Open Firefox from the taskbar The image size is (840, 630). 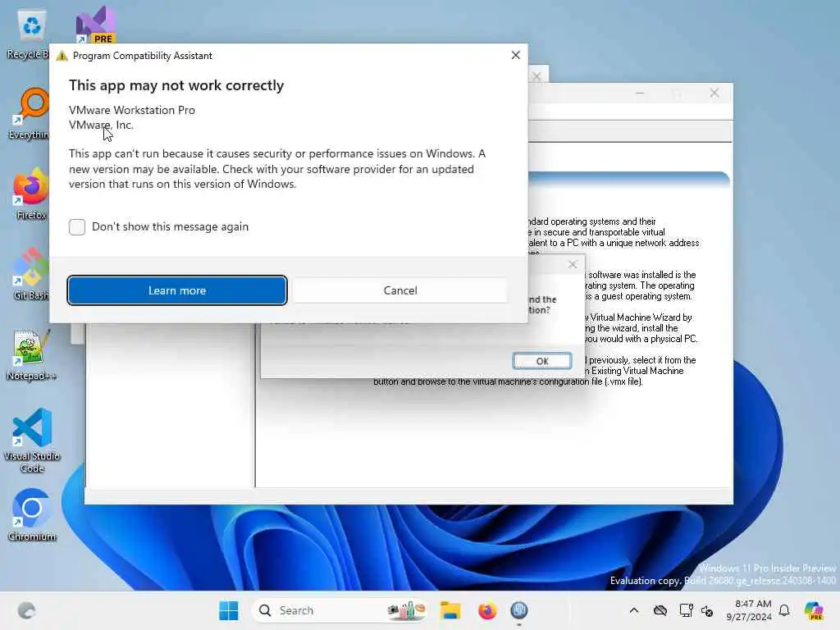[487, 610]
